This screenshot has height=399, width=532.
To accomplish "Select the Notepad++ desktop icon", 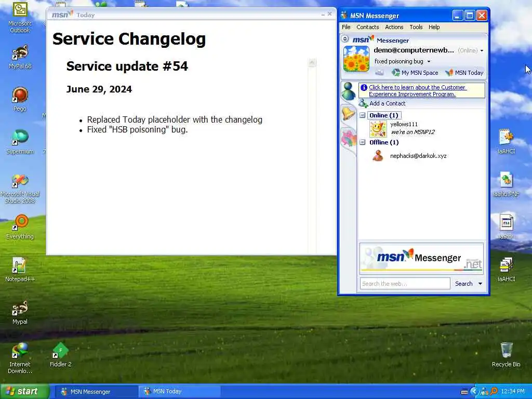I will [x=20, y=270].
